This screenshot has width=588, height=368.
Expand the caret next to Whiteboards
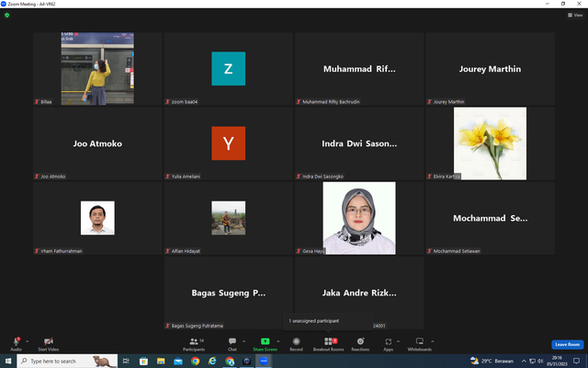(x=433, y=341)
